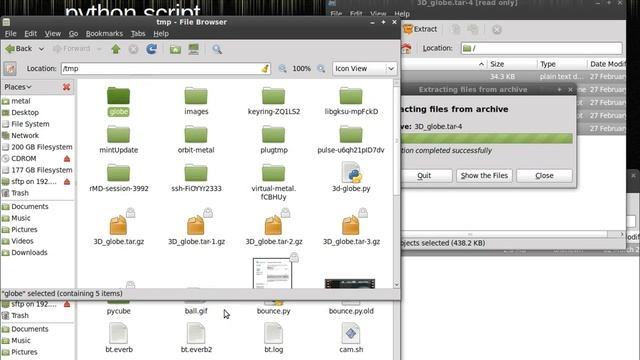Screen dimensions: 640x360
Task: Zoom out in the file browser
Action: pos(282,69)
